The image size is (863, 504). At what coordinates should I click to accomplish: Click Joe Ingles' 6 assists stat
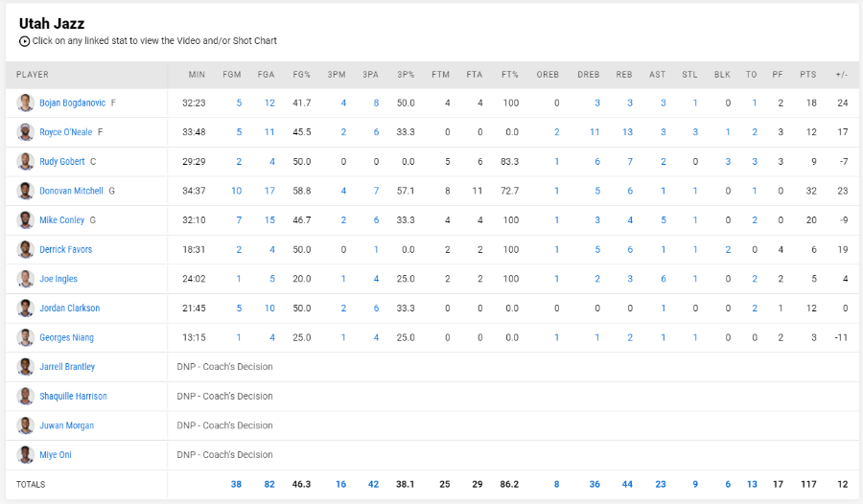(x=664, y=279)
